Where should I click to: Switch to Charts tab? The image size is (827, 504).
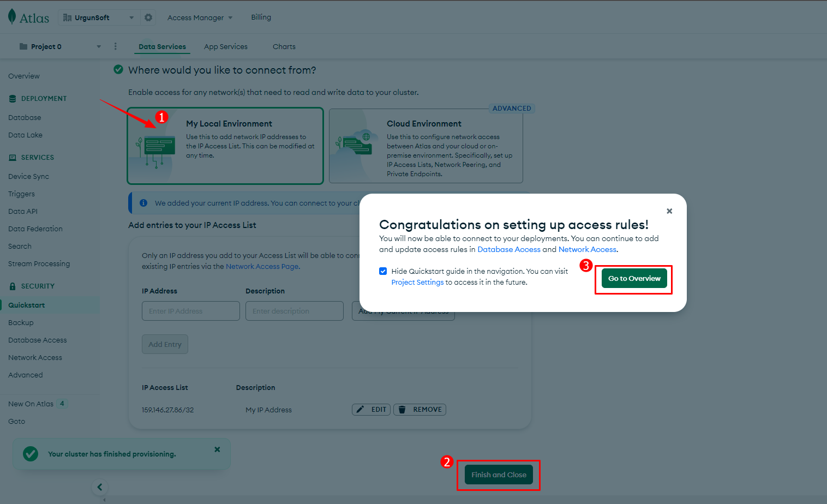(x=284, y=47)
